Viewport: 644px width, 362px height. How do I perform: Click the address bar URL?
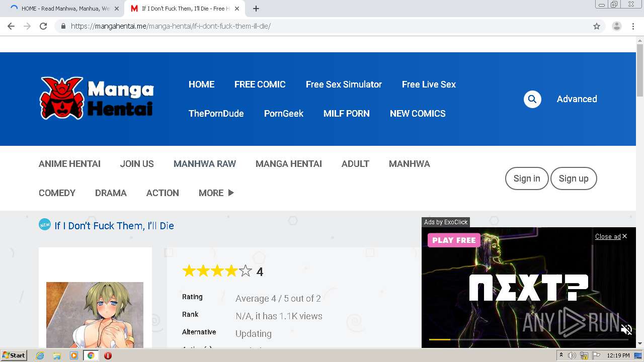tap(171, 26)
